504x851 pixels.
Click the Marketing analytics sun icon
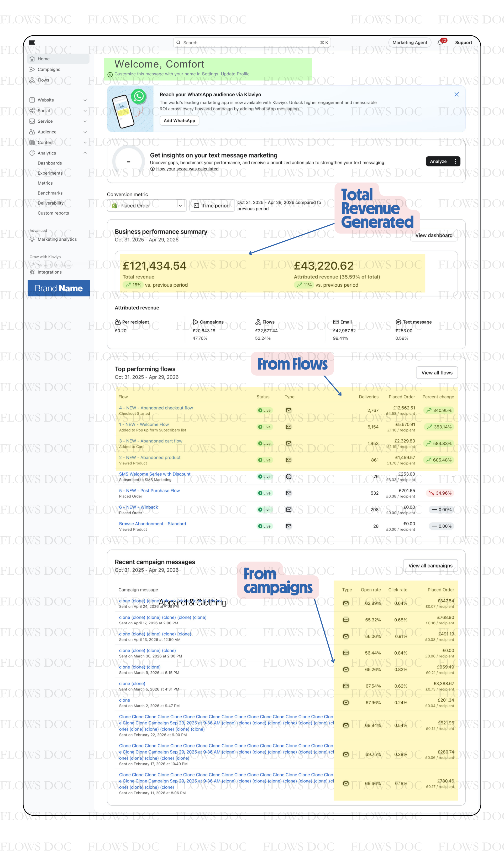click(32, 240)
